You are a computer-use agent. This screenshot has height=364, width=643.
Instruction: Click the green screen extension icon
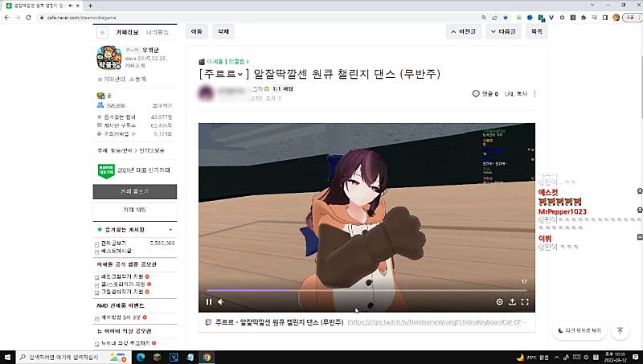click(518, 18)
